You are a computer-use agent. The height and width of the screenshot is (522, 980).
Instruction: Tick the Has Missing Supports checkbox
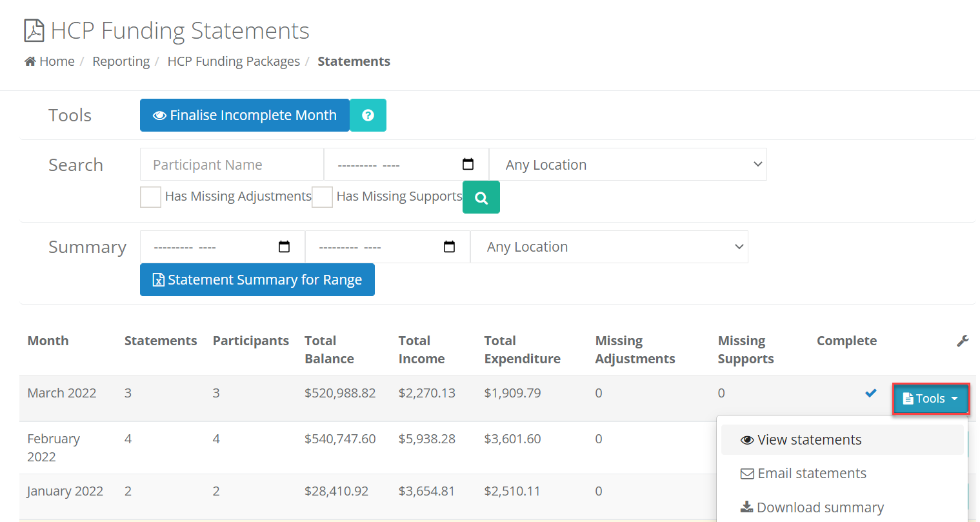(322, 197)
